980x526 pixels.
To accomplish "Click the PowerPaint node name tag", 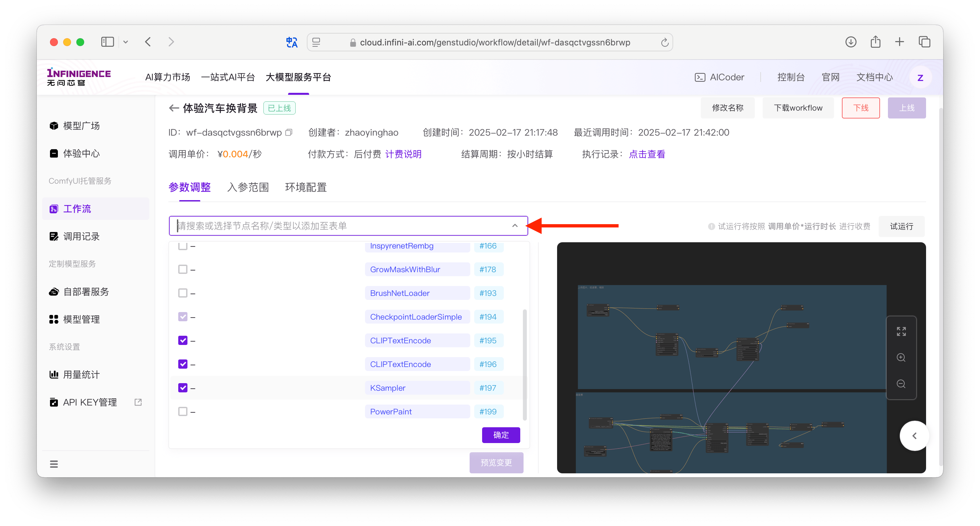I will pos(417,411).
